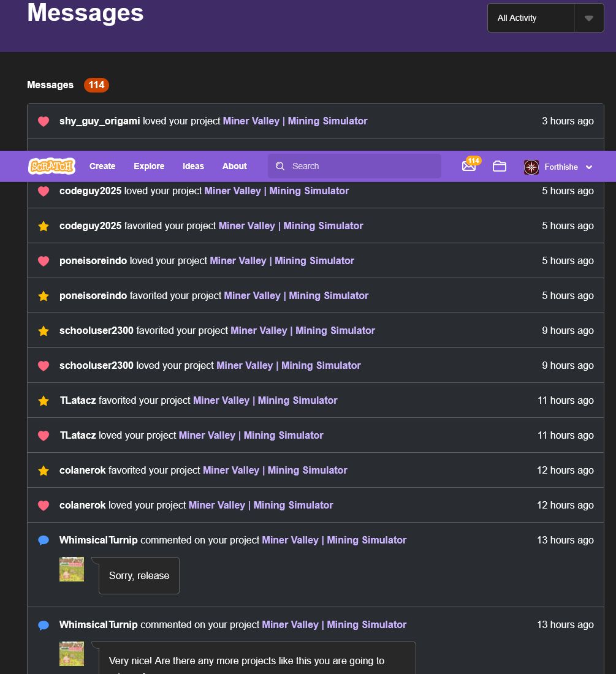Open Miner Valley project link in poneisoreindo loved row

point(282,260)
